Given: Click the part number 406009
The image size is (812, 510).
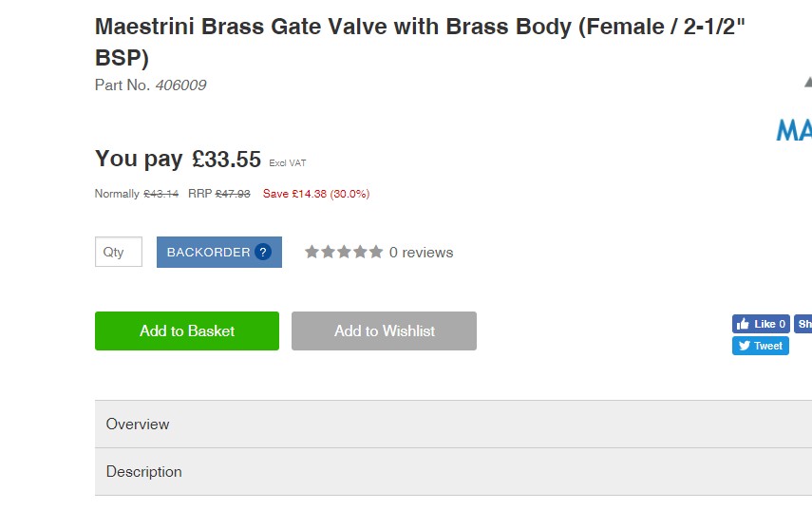Looking at the screenshot, I should (180, 85).
